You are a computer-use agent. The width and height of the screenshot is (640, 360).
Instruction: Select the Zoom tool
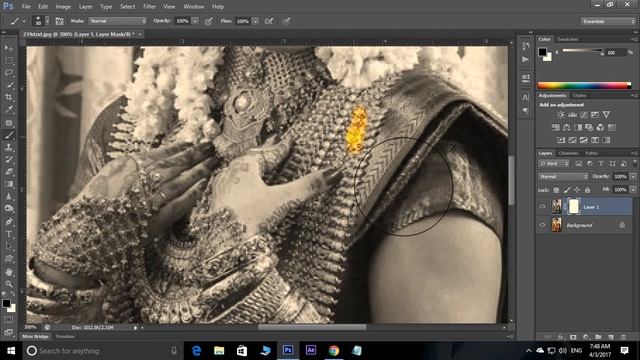tap(9, 284)
